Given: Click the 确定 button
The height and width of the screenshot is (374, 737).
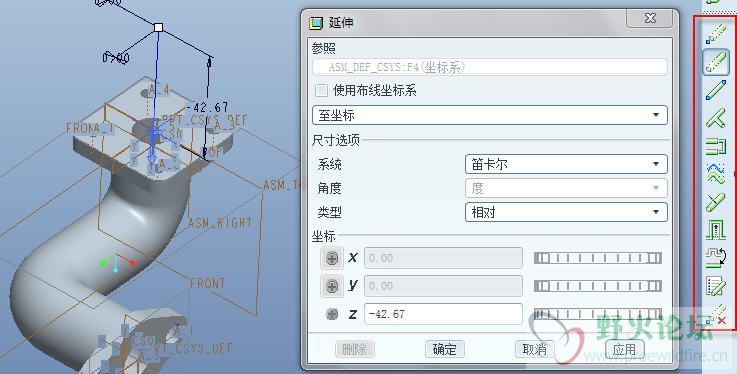Looking at the screenshot, I should (445, 349).
